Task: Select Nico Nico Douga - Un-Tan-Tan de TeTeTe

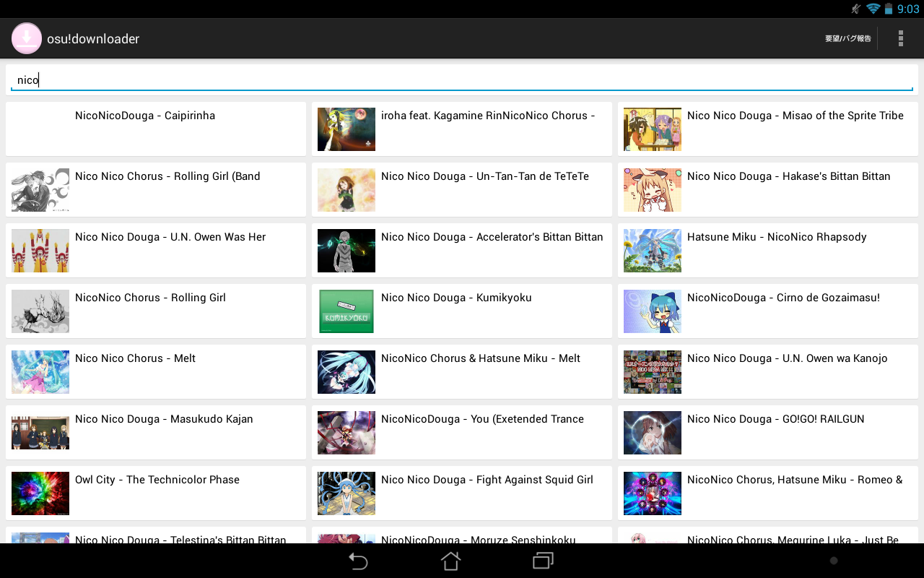Action: (x=485, y=176)
